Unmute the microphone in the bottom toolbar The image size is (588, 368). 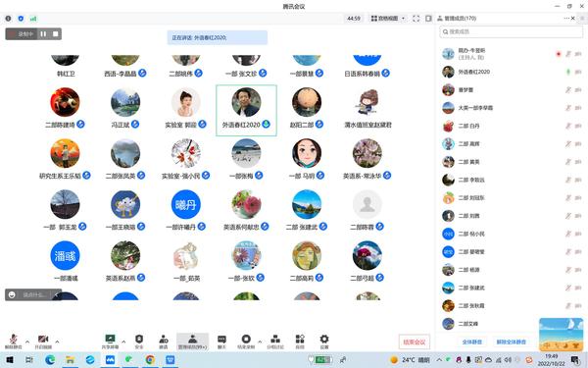pos(13,342)
